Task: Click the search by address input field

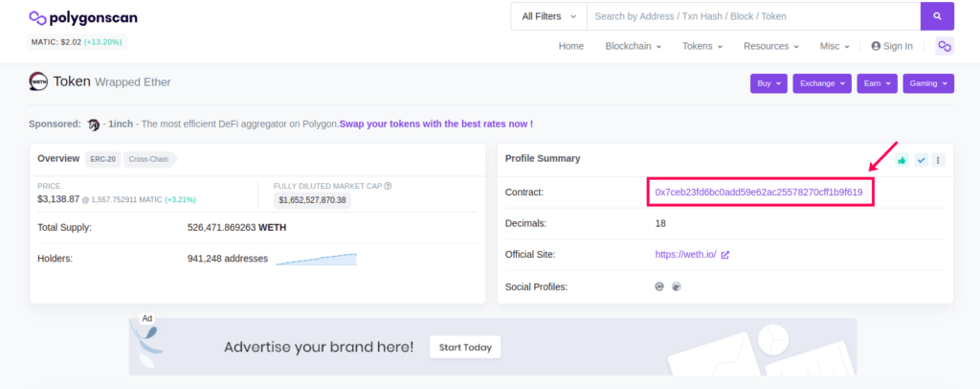Action: click(754, 16)
